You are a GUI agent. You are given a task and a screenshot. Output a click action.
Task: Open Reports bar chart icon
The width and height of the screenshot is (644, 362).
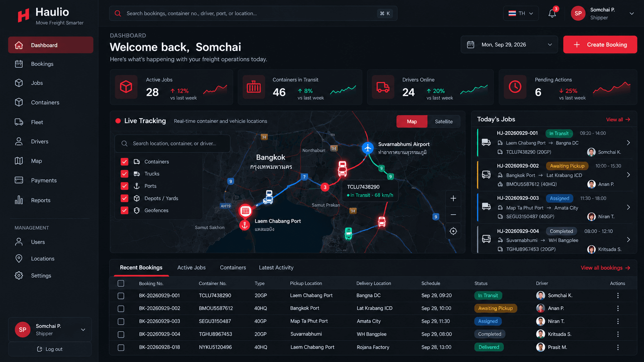19,200
